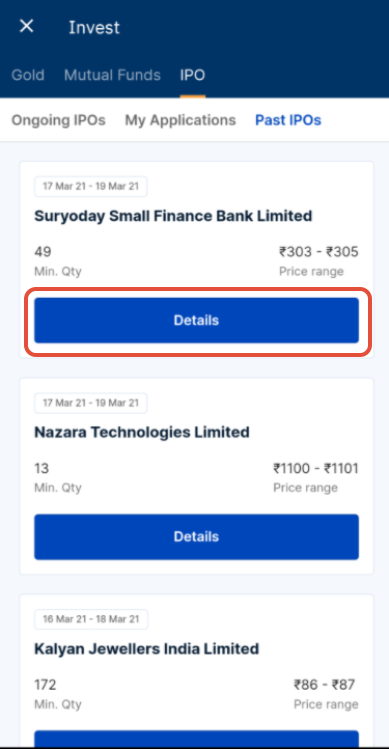Tap Suryoday Small Finance Bank Limited title
Viewport: 389px width, 749px height.
[x=173, y=216]
